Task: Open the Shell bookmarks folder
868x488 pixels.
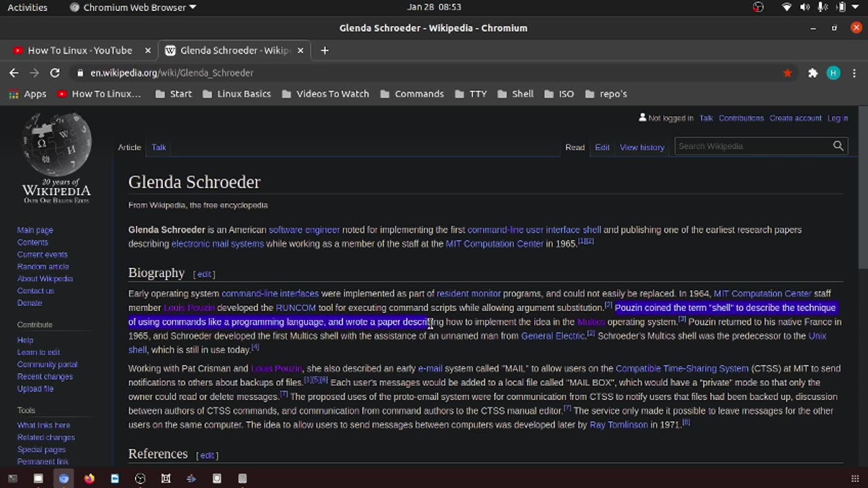Action: point(515,94)
